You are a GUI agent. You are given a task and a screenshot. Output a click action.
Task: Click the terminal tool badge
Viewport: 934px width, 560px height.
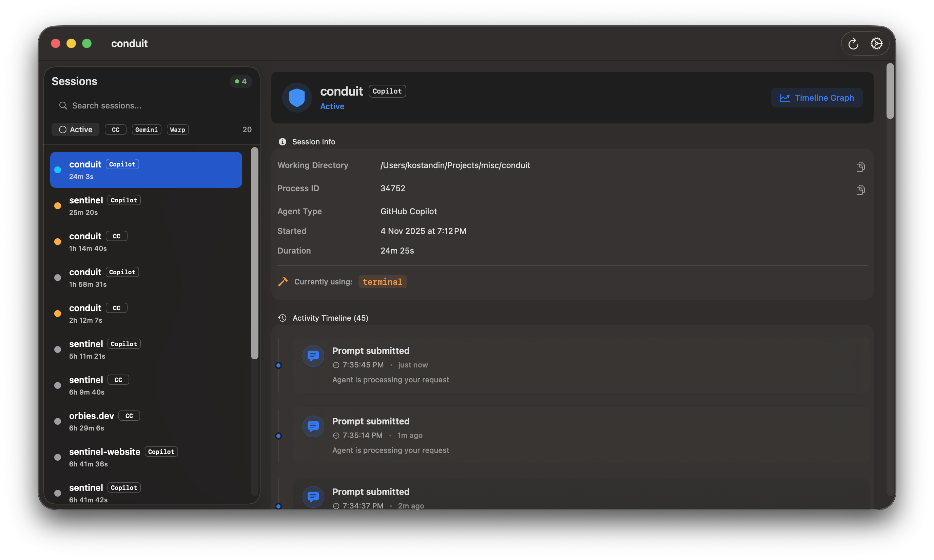click(x=382, y=281)
